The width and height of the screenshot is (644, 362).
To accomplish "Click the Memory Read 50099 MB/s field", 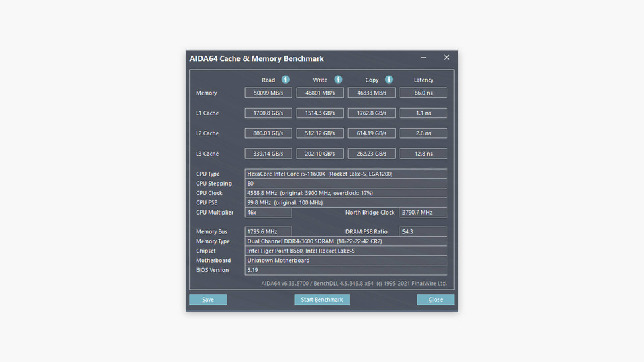I will pos(268,93).
